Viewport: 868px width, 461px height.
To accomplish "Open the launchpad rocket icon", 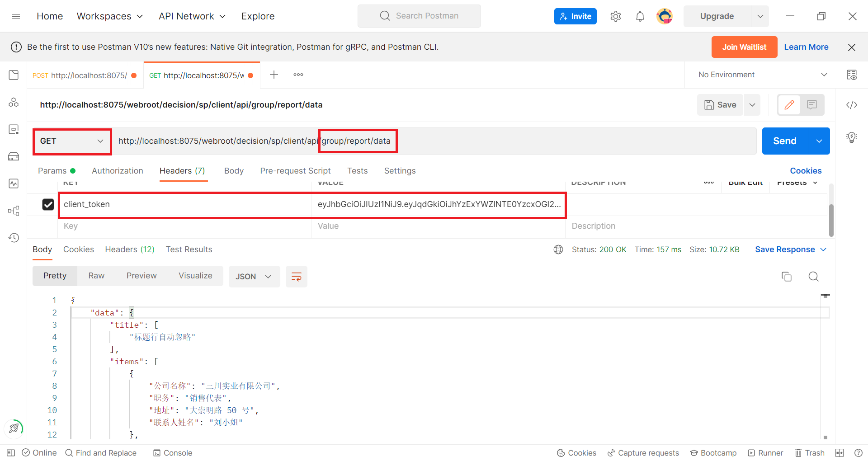I will [x=14, y=428].
